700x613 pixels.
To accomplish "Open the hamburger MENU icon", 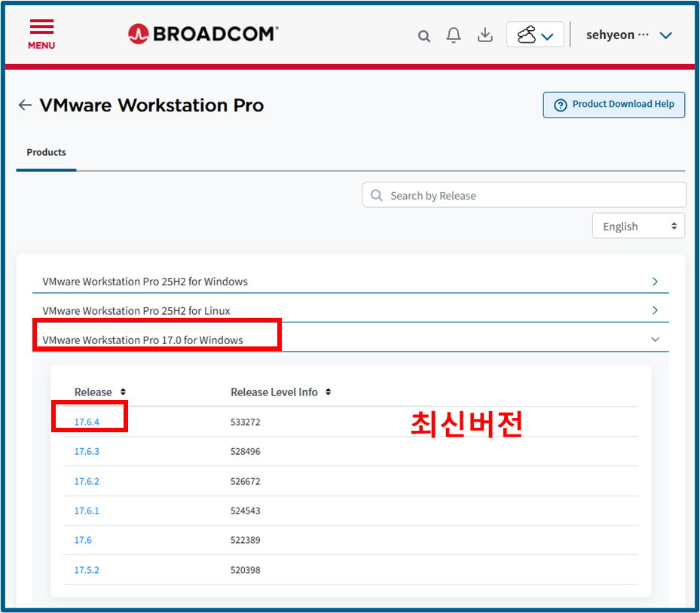I will coord(41,34).
